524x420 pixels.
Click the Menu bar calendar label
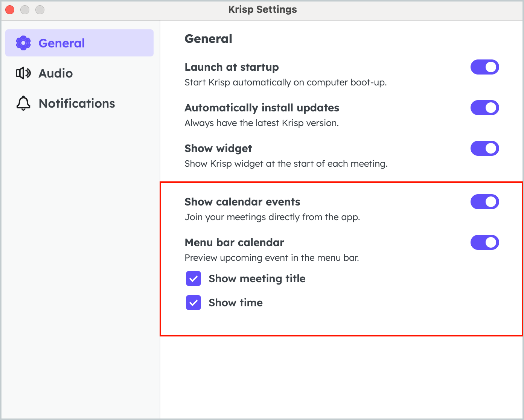click(234, 242)
